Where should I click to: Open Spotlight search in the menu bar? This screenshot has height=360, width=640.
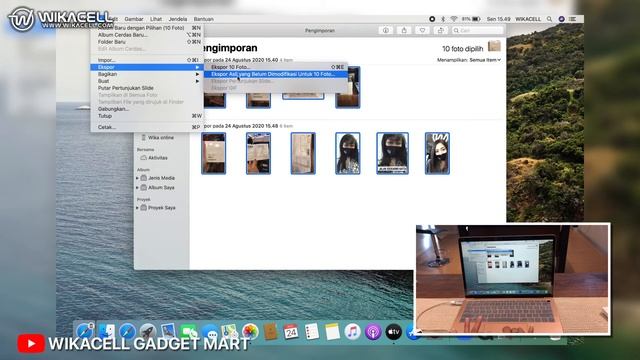point(549,19)
